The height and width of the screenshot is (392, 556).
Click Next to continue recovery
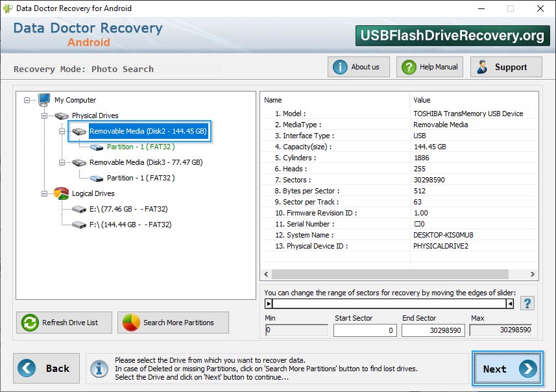tap(507, 369)
